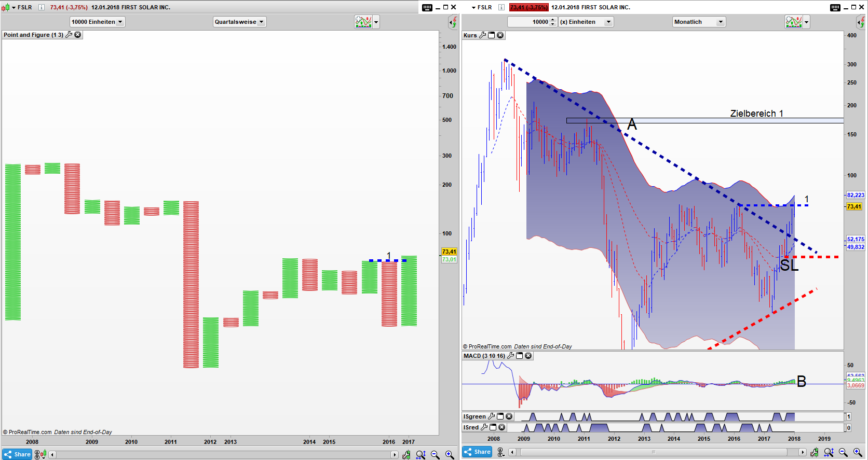This screenshot has width=868, height=460.
Task: Open the FSLR ticker menu in right chart
Action: pyautogui.click(x=481, y=7)
